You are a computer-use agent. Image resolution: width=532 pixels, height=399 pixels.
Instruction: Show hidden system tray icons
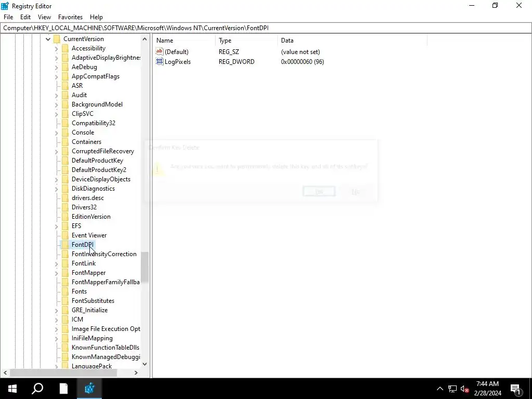[440, 389]
